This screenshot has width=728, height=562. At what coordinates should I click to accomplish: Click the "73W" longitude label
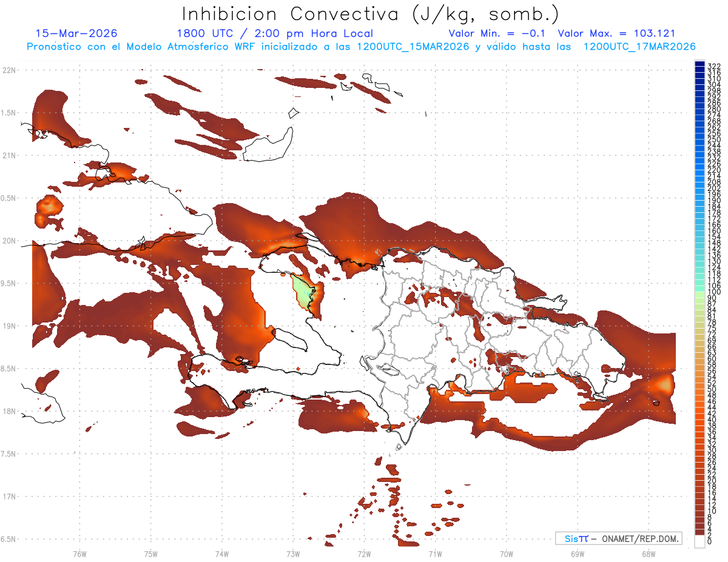point(293,554)
